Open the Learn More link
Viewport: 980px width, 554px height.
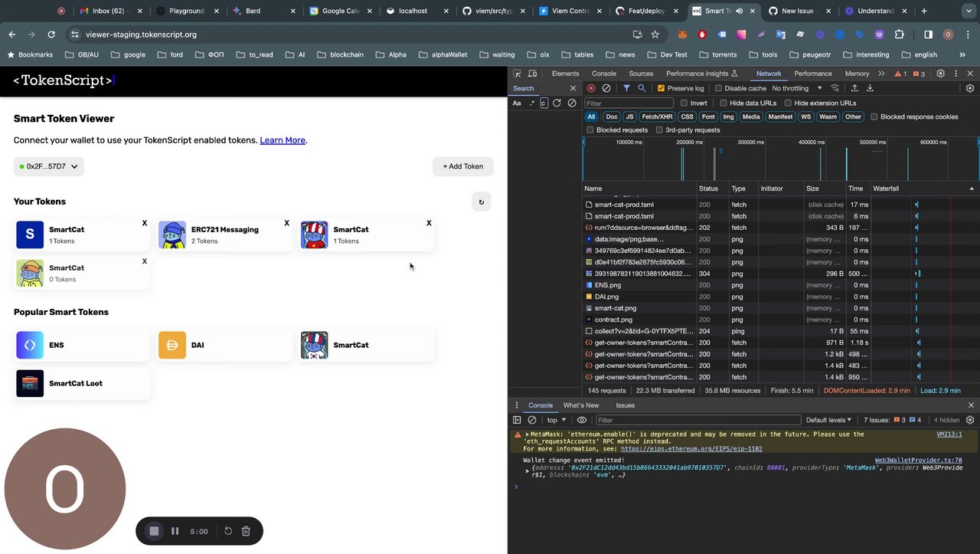pyautogui.click(x=283, y=140)
